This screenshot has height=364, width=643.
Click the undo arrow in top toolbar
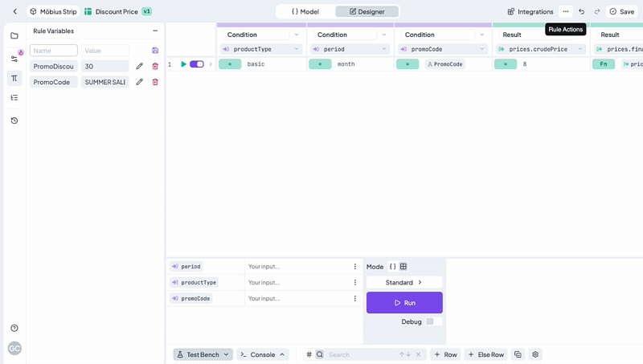tap(581, 11)
